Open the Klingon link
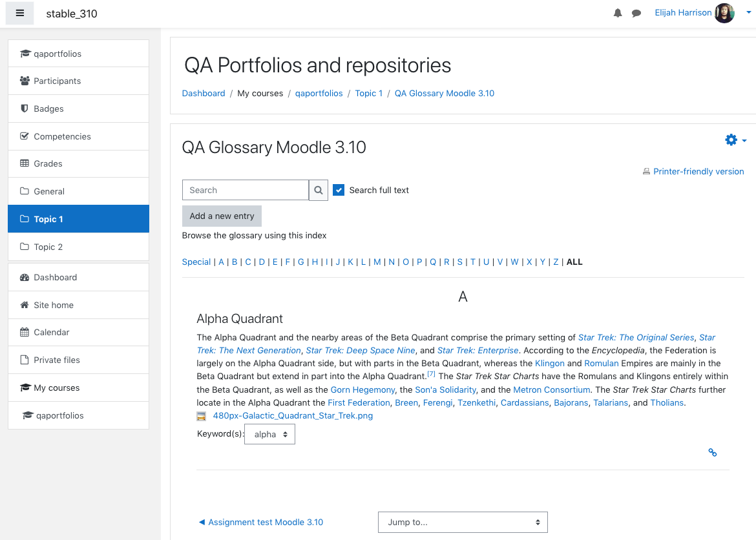 [550, 364]
